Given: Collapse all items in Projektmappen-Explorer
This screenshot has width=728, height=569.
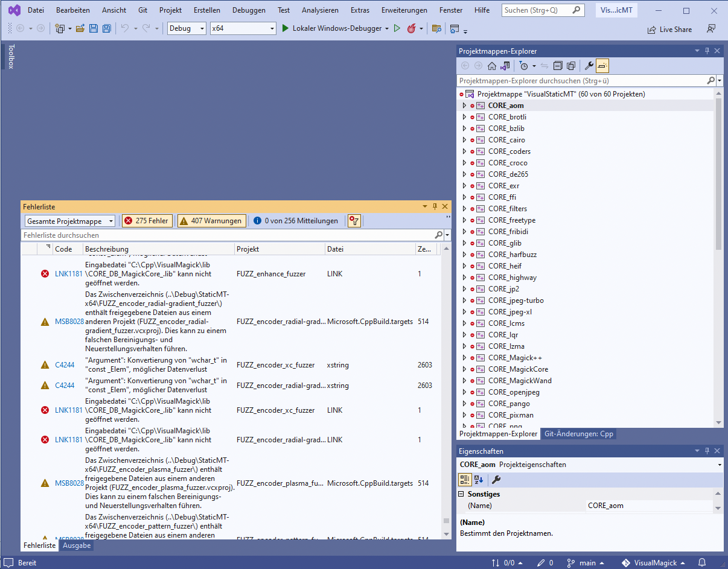Looking at the screenshot, I should 558,66.
